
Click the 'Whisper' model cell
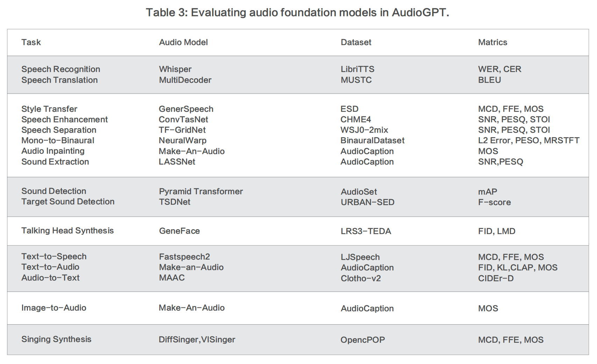pos(175,69)
